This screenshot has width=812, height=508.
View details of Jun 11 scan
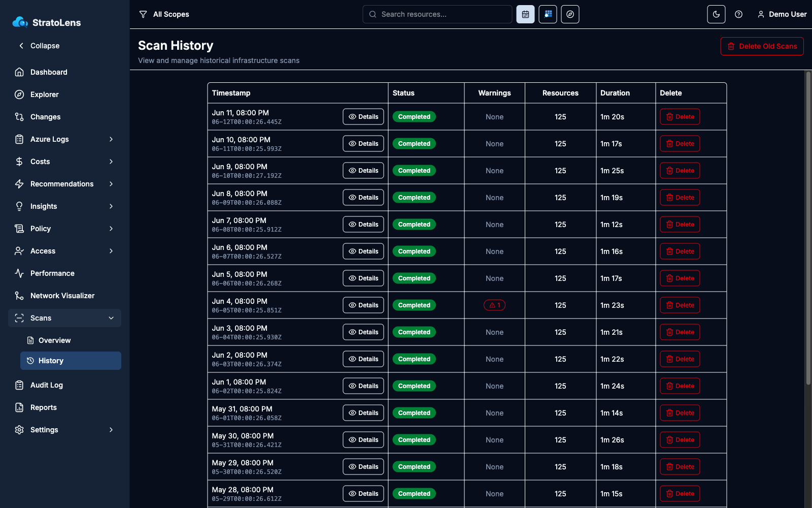[x=363, y=117]
